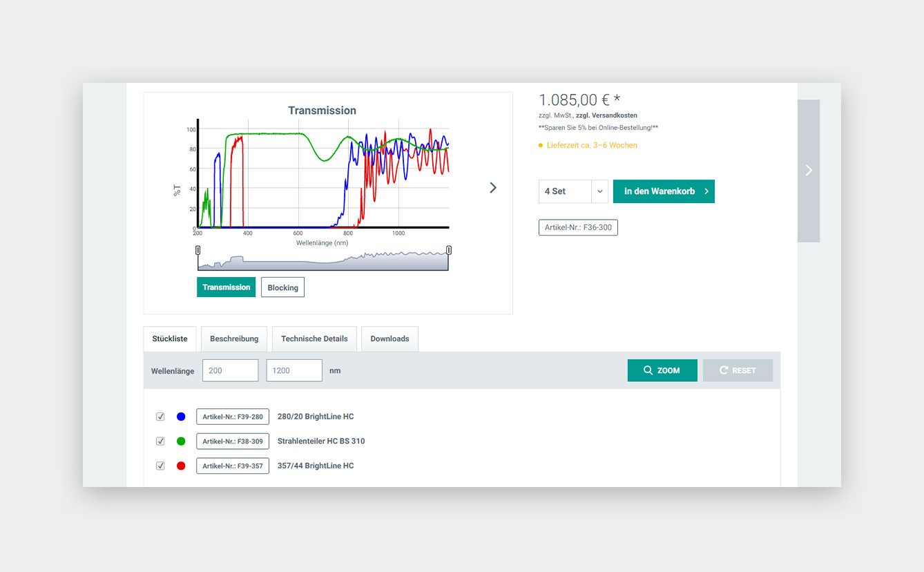Toggle the Strahlenteiler HC BS 310 checkbox
The height and width of the screenshot is (572, 924).
coord(160,441)
